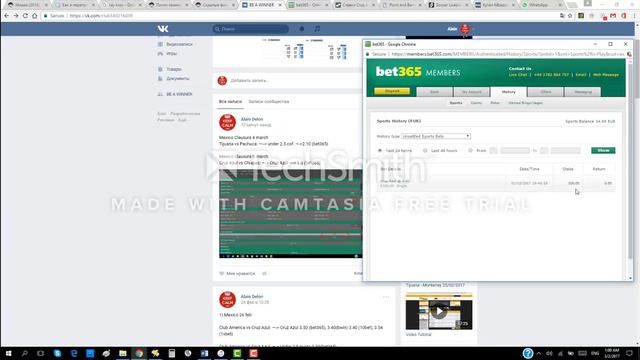Click the bet365 logo

click(x=398, y=72)
